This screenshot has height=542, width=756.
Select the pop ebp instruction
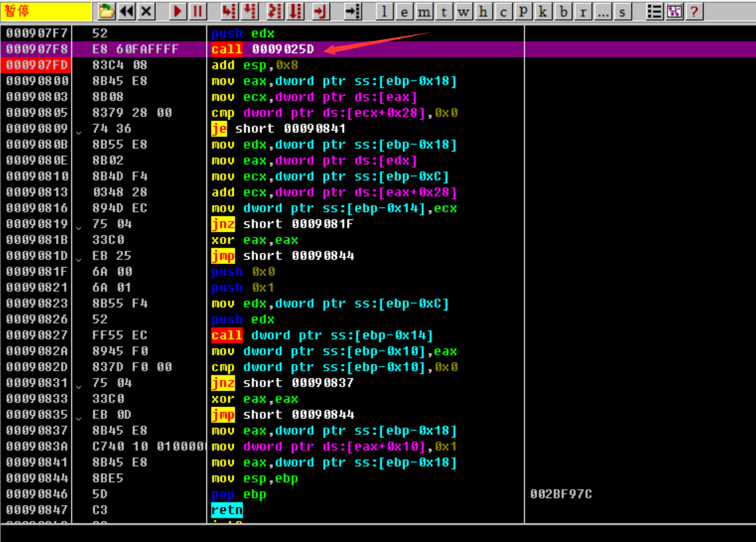239,494
